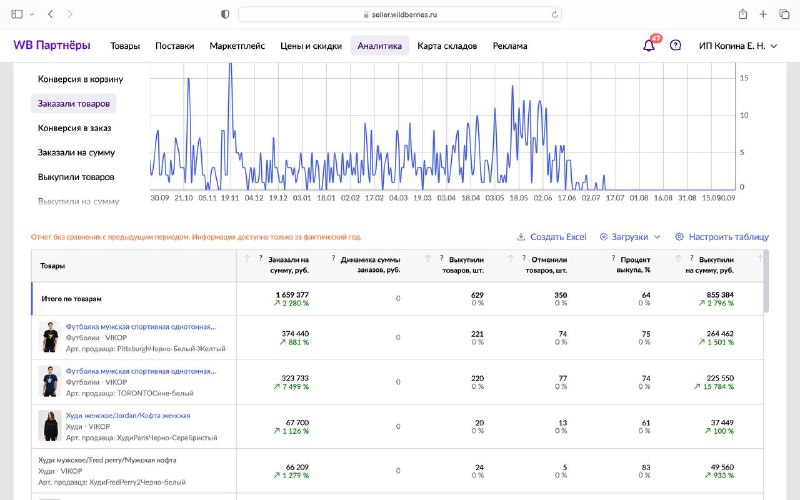The image size is (800, 500).
Task: Expand the Загрузки dropdown
Action: [630, 237]
